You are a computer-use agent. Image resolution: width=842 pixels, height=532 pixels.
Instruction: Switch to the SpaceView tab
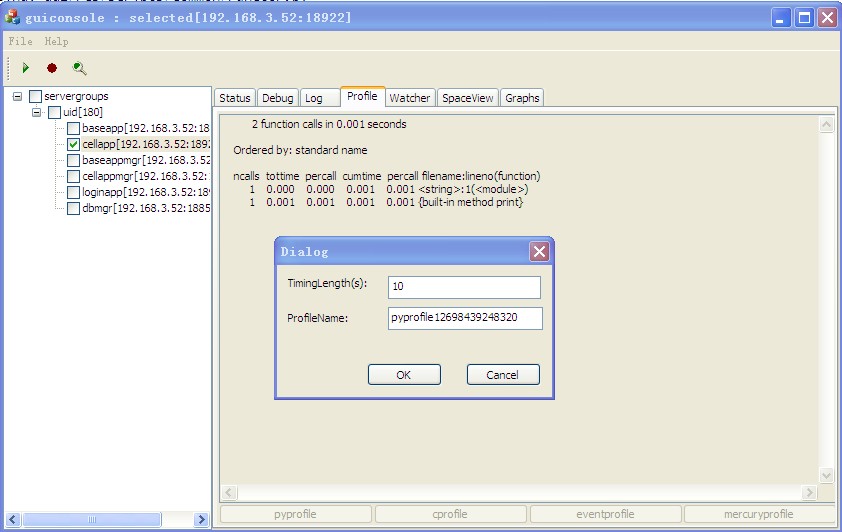point(468,98)
